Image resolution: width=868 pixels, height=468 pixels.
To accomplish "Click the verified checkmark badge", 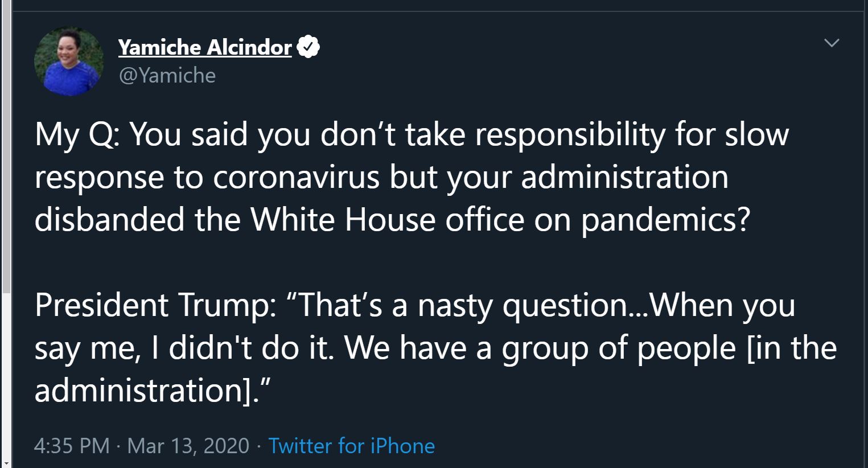I will tap(308, 47).
